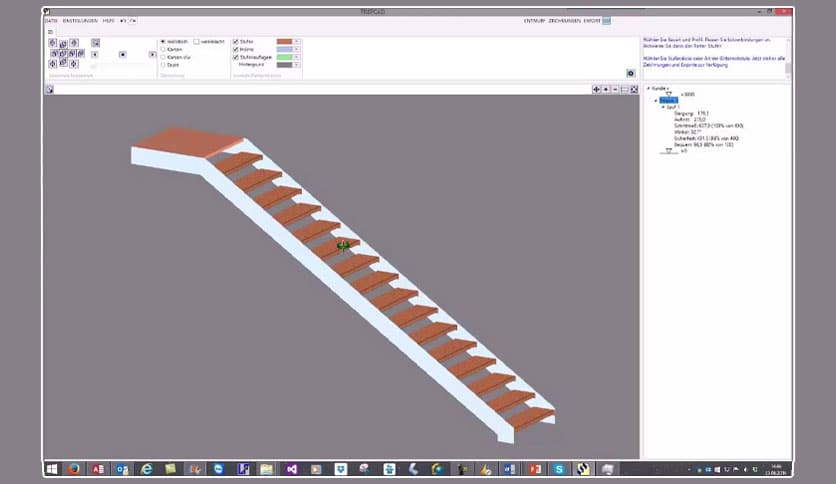The width and height of the screenshot is (836, 484).
Task: Click the gray Hintergrund color swatch
Action: tap(284, 64)
